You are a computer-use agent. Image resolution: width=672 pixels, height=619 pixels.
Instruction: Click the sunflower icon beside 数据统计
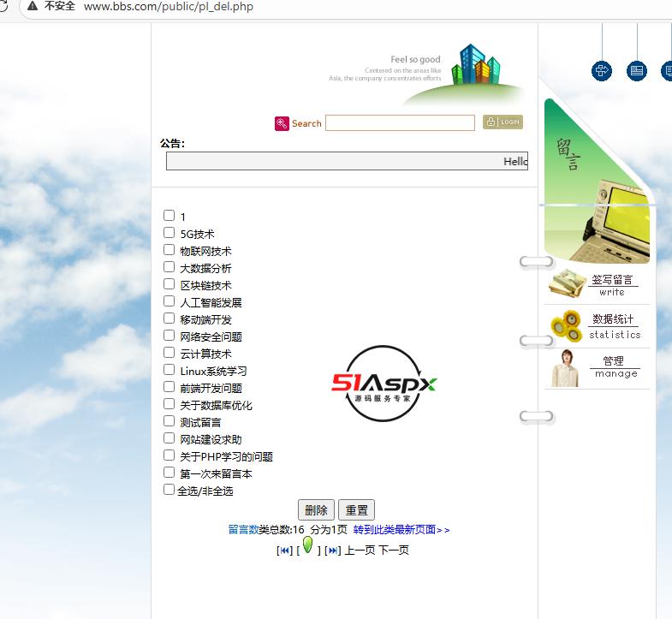(x=566, y=326)
